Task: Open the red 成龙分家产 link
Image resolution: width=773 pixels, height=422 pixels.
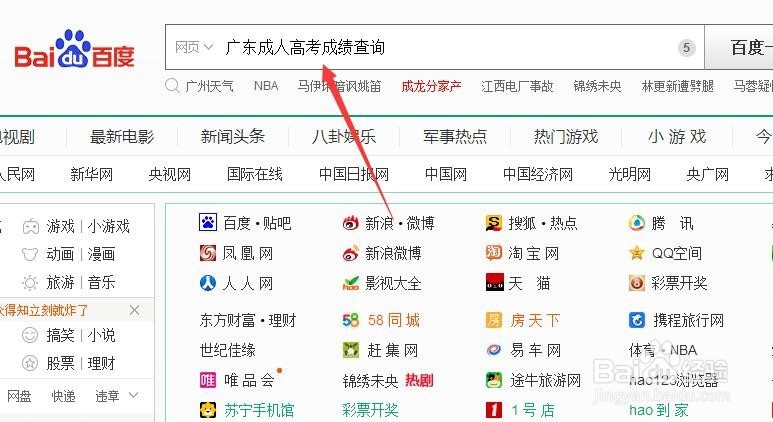Action: 431,86
